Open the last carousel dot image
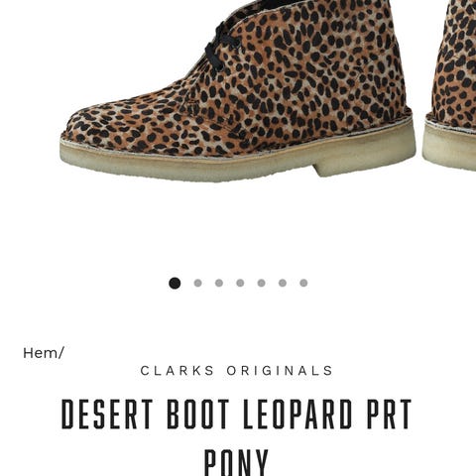476x476 pixels. click(x=303, y=283)
